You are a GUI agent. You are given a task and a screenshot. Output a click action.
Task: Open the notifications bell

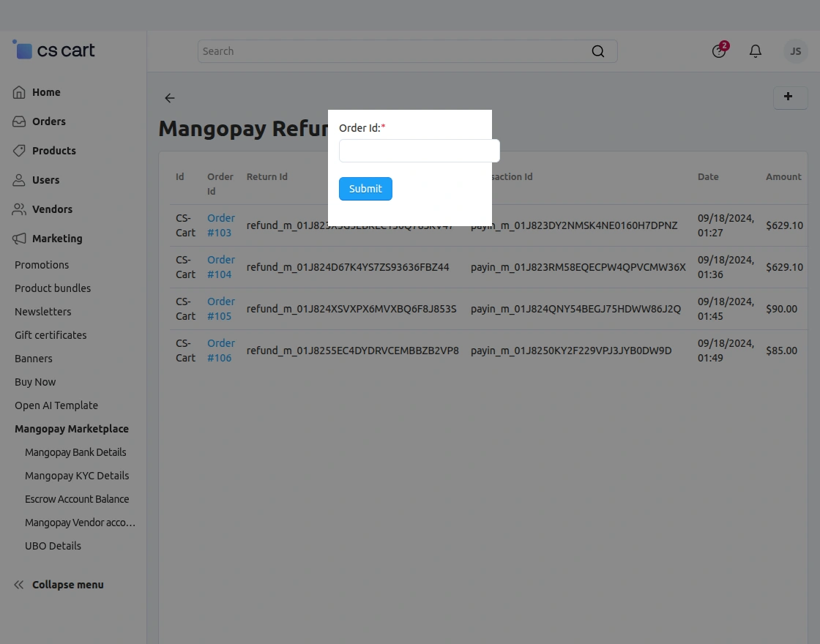coord(755,51)
